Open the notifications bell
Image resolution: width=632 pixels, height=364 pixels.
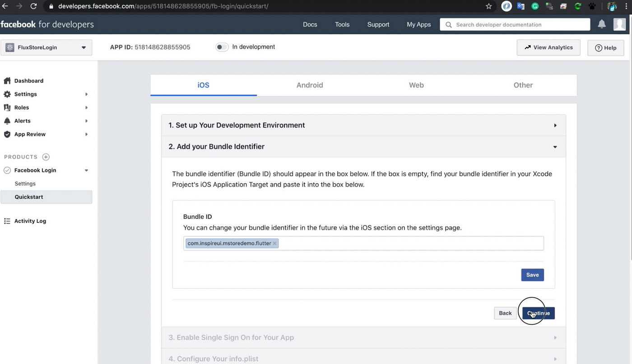coord(602,24)
